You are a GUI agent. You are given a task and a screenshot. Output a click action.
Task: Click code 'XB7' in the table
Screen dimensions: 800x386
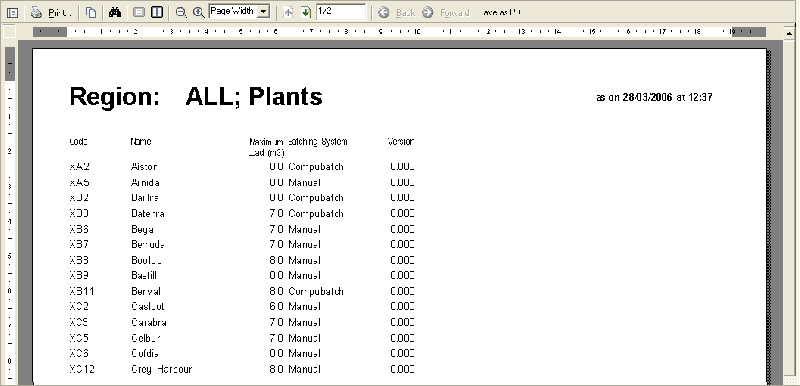tap(79, 244)
